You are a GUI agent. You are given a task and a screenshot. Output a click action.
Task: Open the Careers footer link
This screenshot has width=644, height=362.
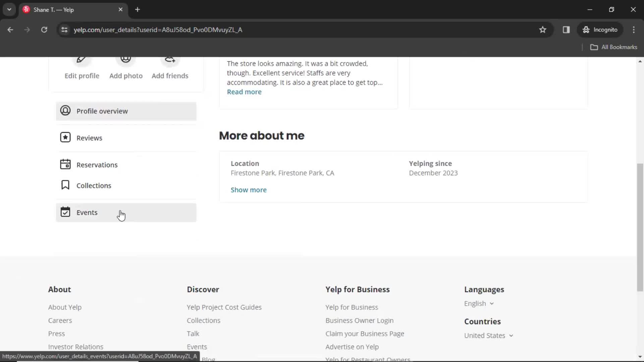60,320
